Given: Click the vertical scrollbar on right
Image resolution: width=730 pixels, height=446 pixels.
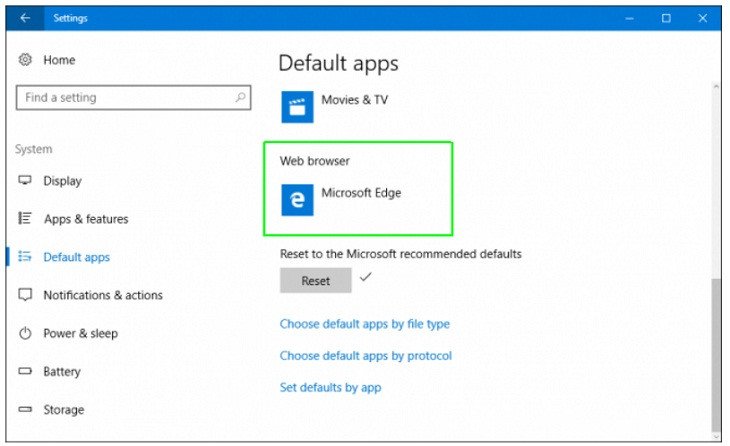Looking at the screenshot, I should pyautogui.click(x=714, y=350).
